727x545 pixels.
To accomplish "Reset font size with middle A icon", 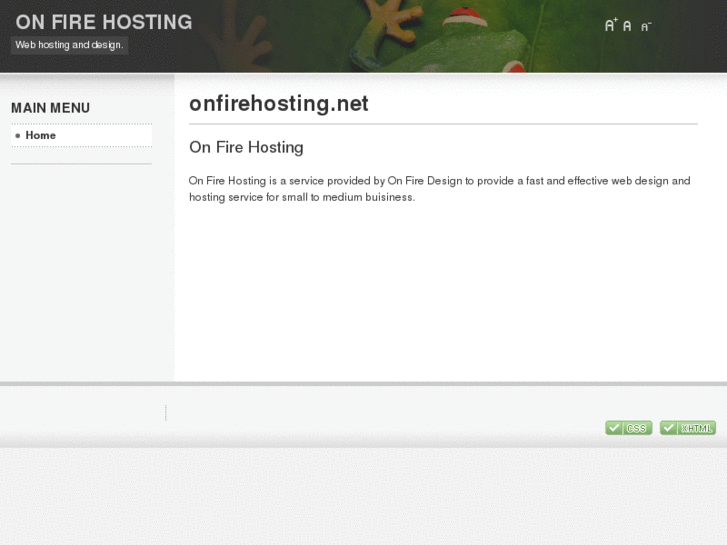I will (627, 26).
